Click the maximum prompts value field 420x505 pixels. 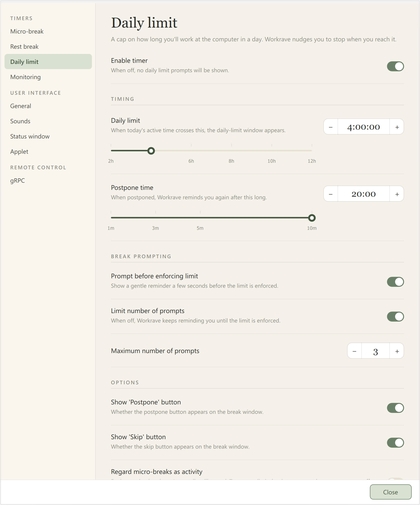pos(376,351)
